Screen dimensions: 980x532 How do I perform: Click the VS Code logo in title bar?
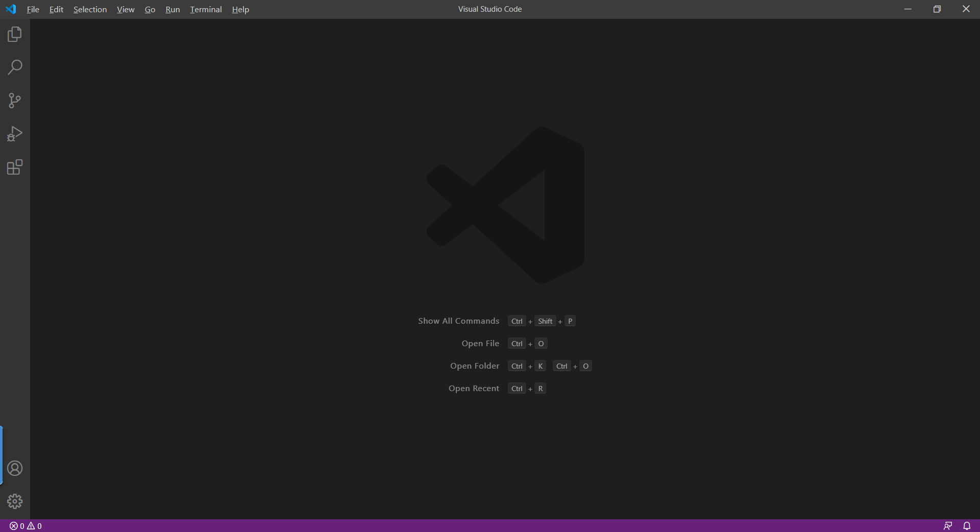[11, 9]
